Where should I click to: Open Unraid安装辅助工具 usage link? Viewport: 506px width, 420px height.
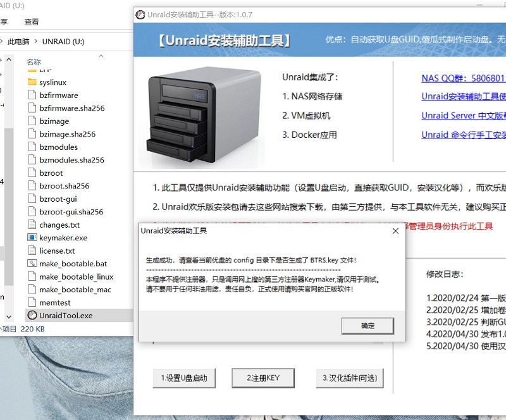(464, 96)
